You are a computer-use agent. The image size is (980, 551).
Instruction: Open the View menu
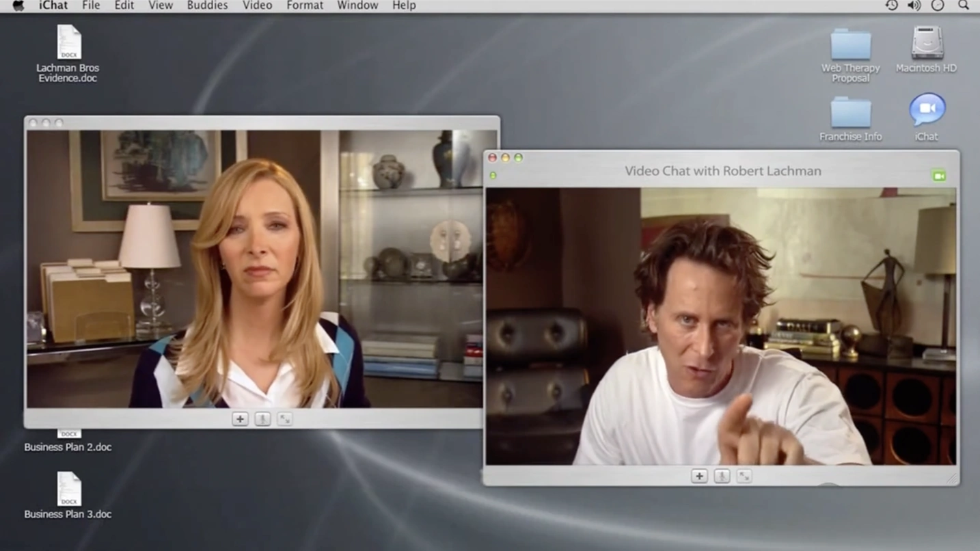[161, 5]
